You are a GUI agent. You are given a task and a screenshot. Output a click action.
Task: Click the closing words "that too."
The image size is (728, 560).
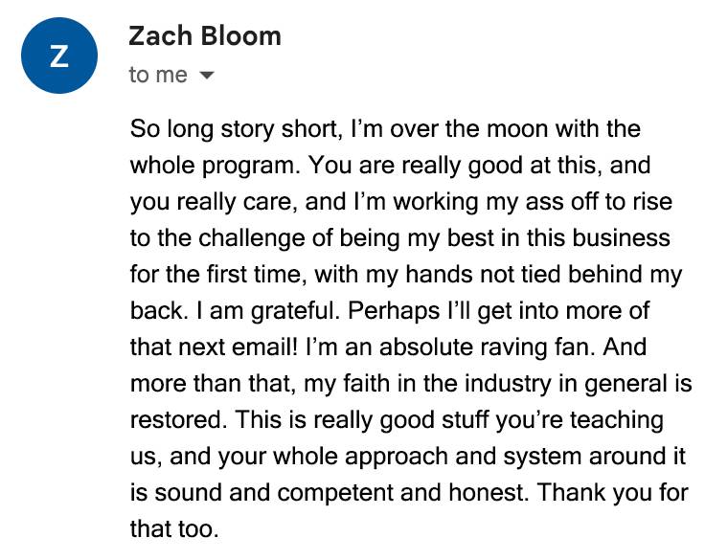[174, 529]
